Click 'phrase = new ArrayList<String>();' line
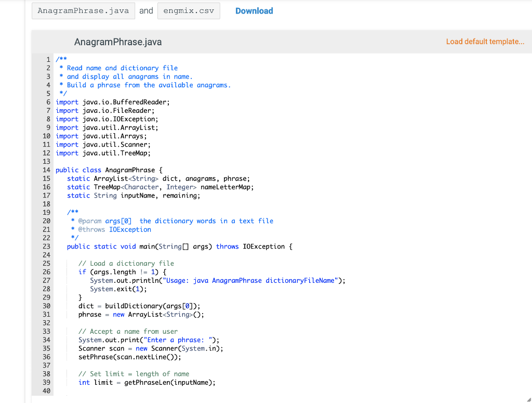This screenshot has width=532, height=403. (x=141, y=315)
